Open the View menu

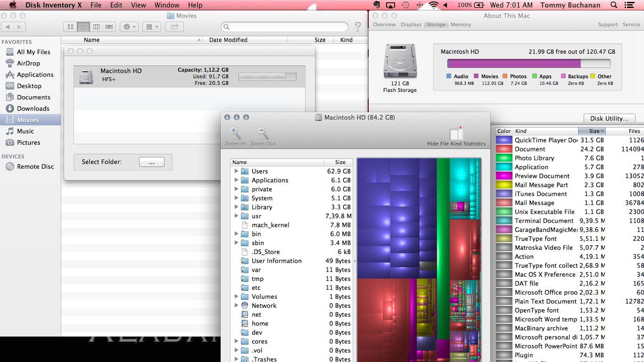click(x=139, y=5)
